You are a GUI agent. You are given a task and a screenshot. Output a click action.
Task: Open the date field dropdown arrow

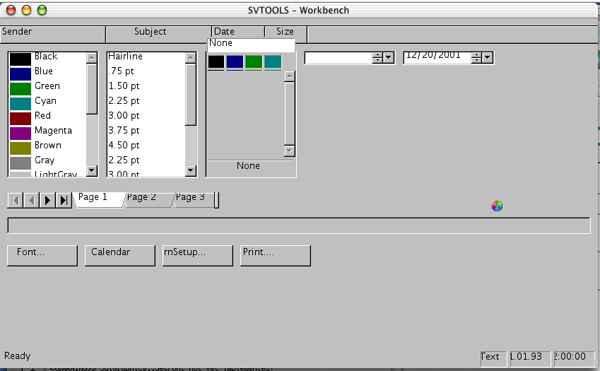[487, 57]
